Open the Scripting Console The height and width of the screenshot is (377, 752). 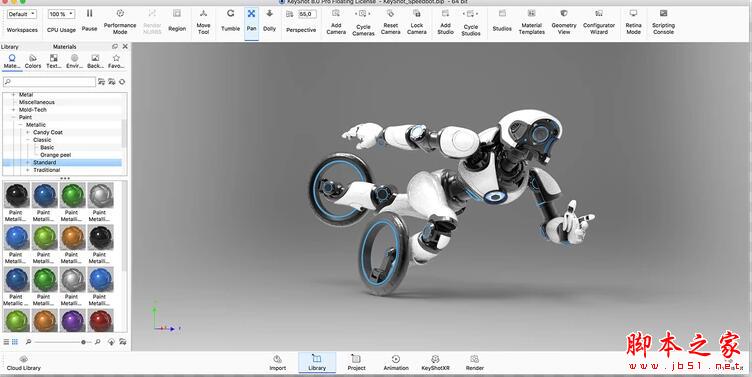663,22
